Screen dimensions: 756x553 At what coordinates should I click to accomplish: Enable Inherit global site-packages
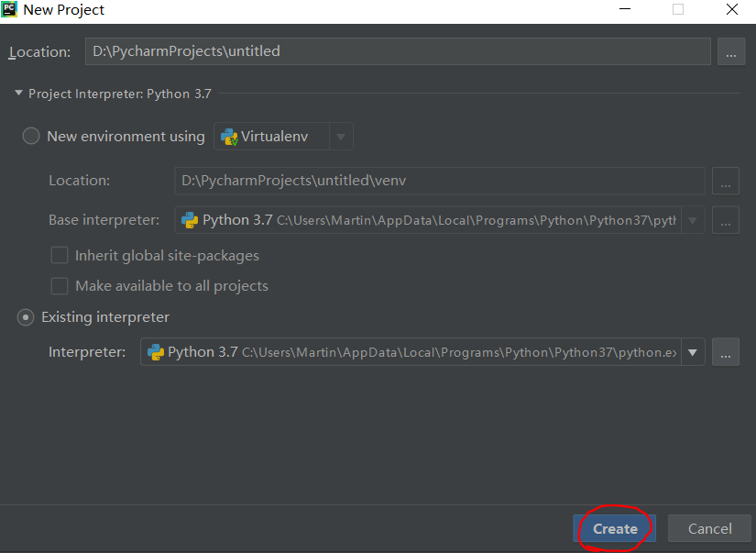tap(60, 255)
